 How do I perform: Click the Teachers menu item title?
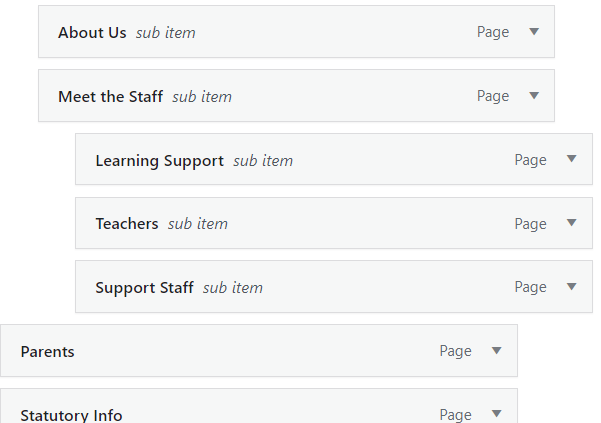click(x=127, y=224)
